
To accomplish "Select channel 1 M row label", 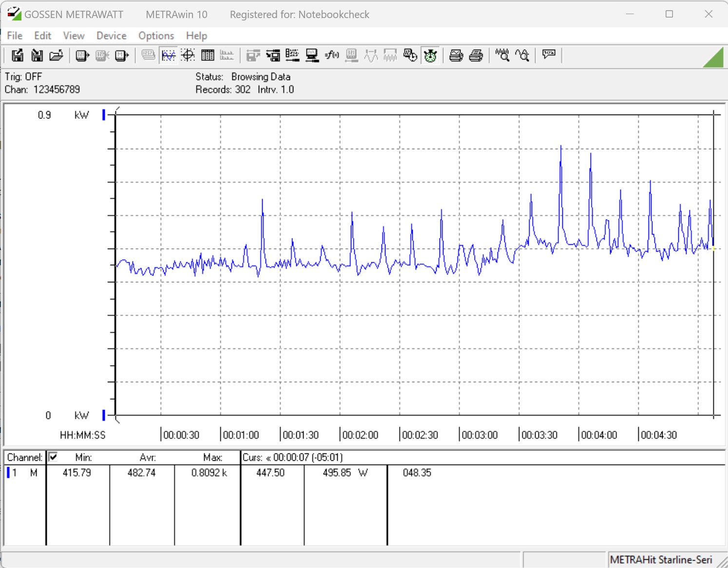I will 24,472.
